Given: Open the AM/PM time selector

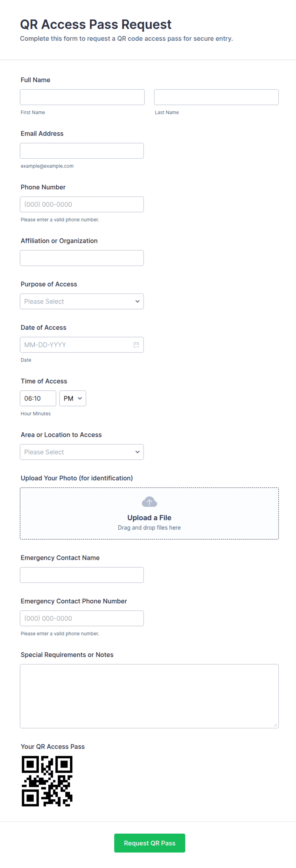Looking at the screenshot, I should pyautogui.click(x=73, y=398).
